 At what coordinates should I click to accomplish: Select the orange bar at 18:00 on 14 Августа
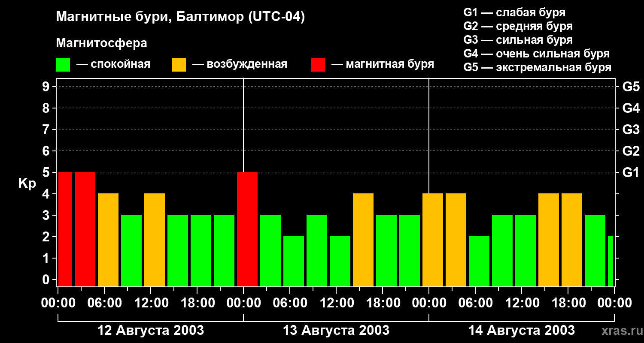[x=572, y=240]
